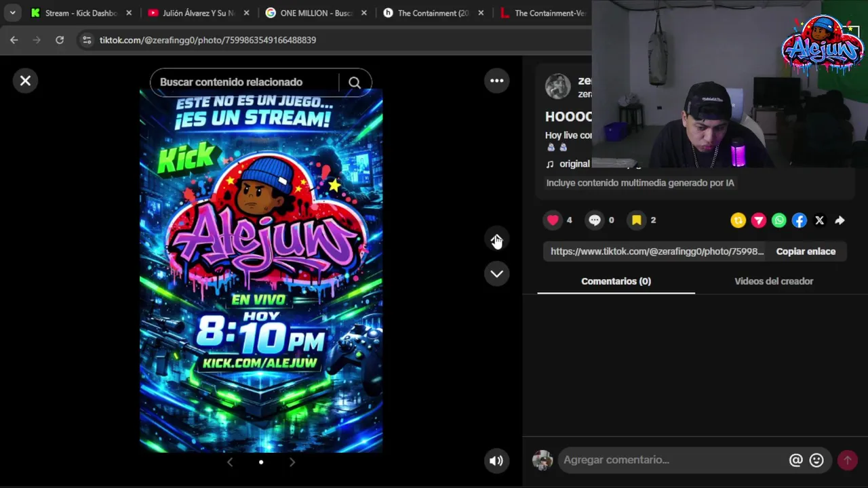The height and width of the screenshot is (488, 868).
Task: Open the three-dots more options menu
Action: point(497,81)
